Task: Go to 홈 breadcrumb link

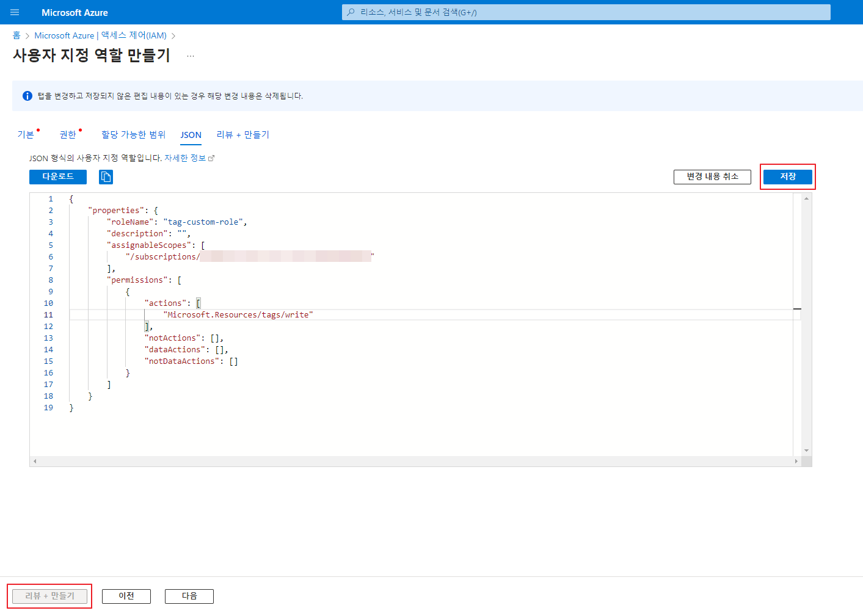Action: (x=16, y=35)
